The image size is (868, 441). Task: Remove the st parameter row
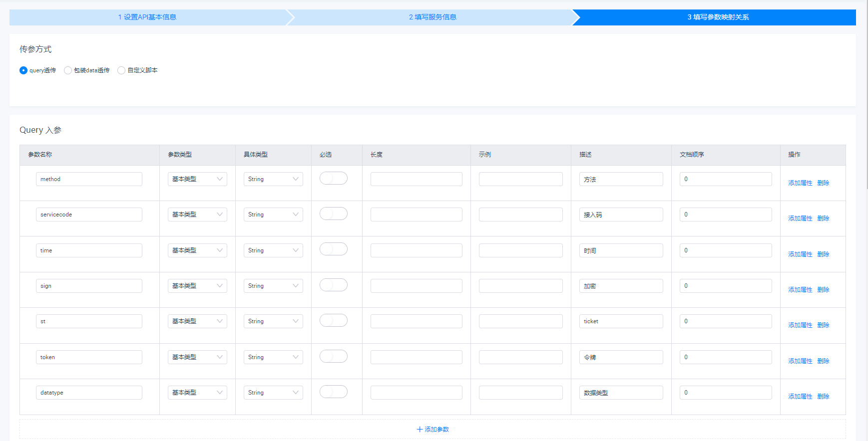click(823, 325)
